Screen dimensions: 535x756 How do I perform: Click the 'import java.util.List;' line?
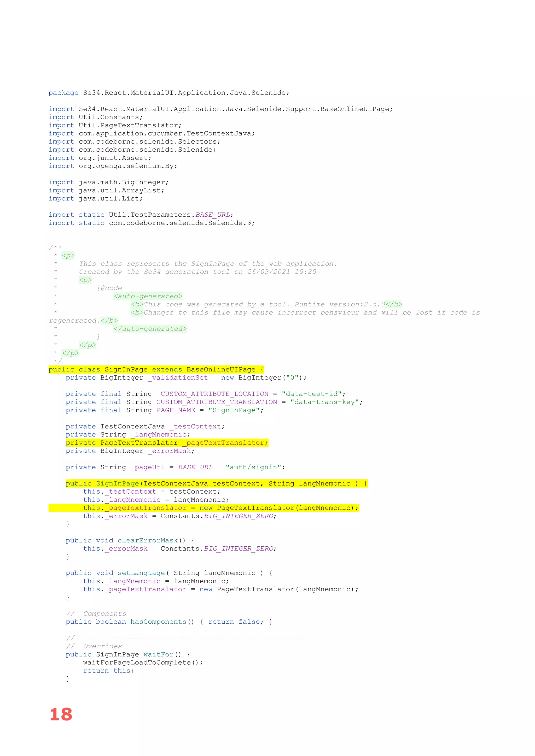96,199
